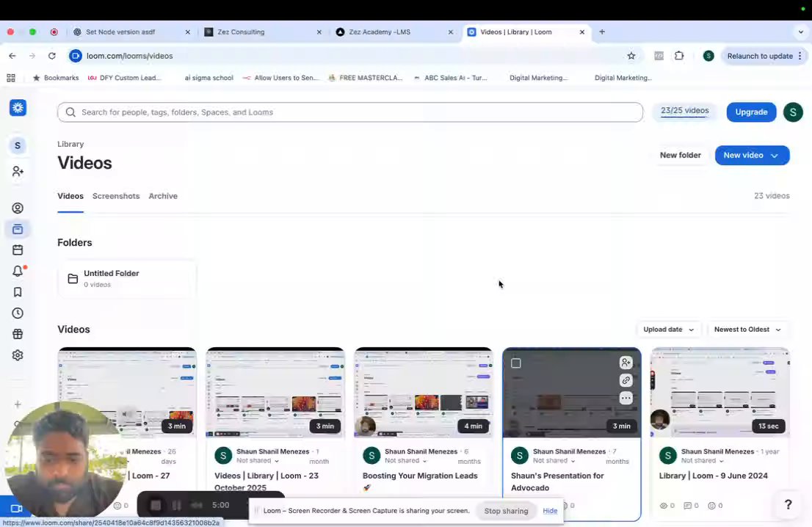Screen dimensions: 812x527
Task: Open the help question mark icon
Action: point(788,504)
